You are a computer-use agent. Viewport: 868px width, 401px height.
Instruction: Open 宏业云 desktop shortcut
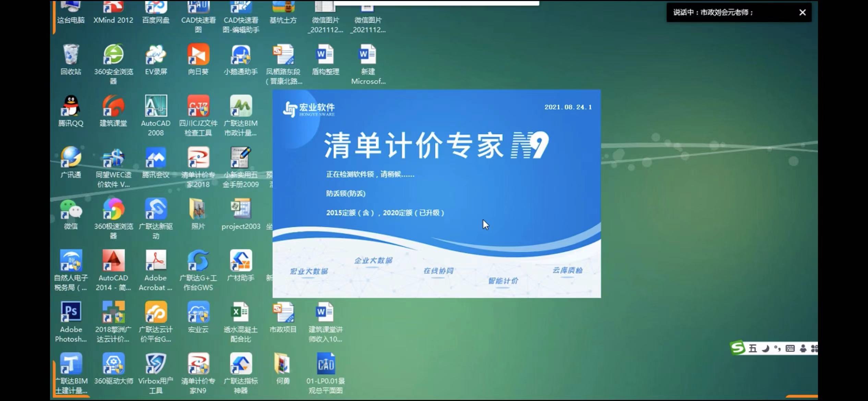pos(198,317)
